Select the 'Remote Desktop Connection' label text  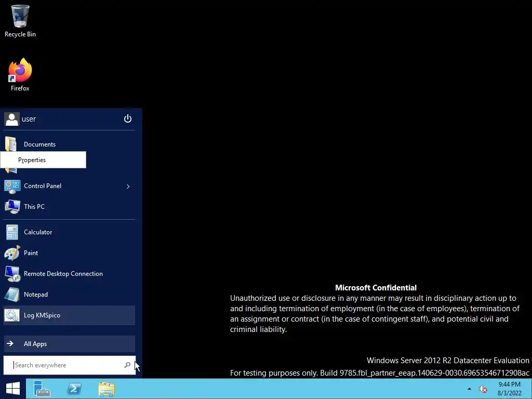[63, 274]
